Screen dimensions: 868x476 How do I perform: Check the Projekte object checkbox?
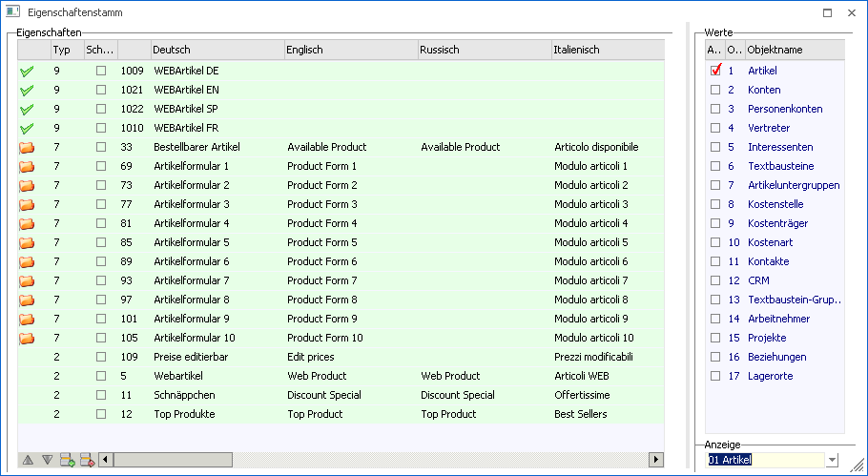click(715, 338)
